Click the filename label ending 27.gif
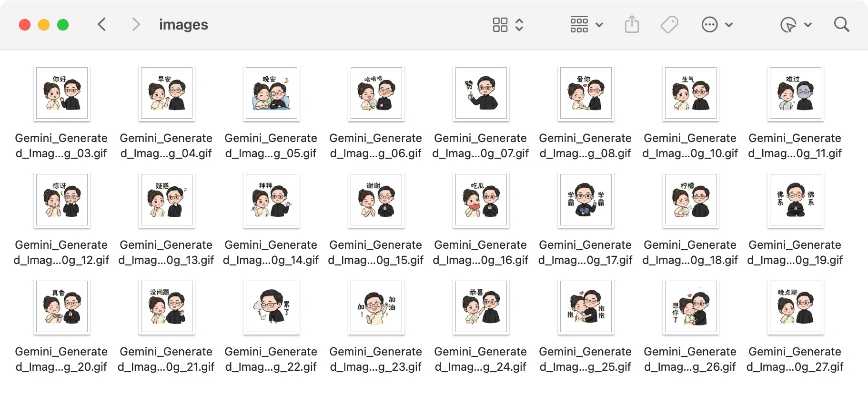Image resolution: width=868 pixels, height=406 pixels. 795,359
